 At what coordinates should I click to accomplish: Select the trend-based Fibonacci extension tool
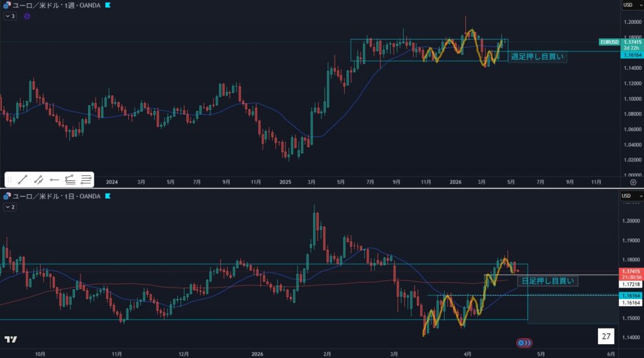click(x=70, y=180)
